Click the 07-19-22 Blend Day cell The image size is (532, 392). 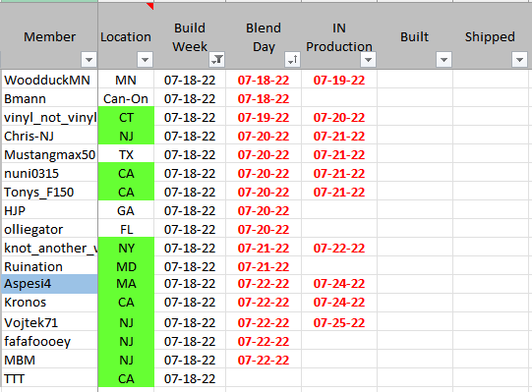click(264, 118)
